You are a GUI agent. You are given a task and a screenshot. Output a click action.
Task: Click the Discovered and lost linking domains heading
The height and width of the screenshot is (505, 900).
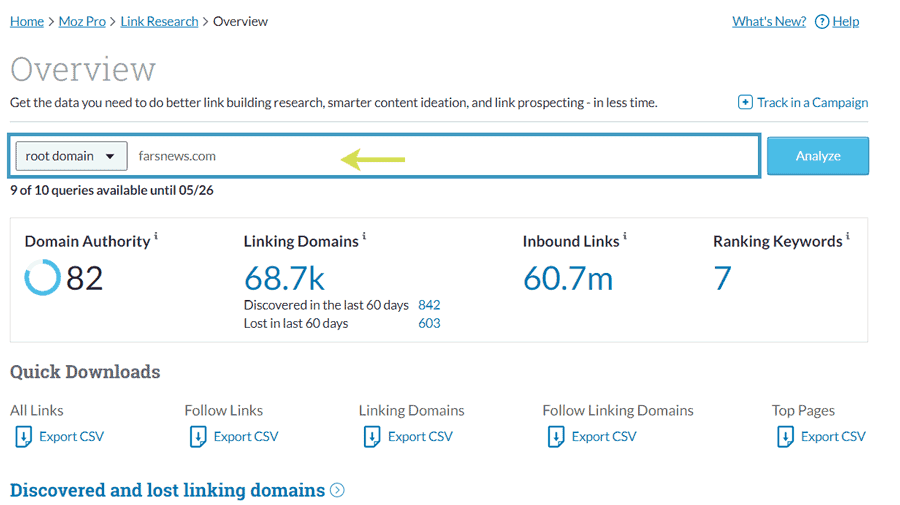point(168,490)
